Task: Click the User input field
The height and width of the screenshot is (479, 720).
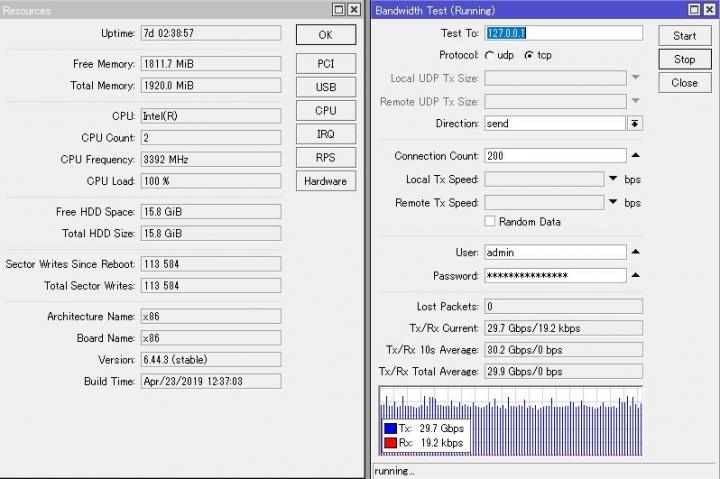Action: 555,252
